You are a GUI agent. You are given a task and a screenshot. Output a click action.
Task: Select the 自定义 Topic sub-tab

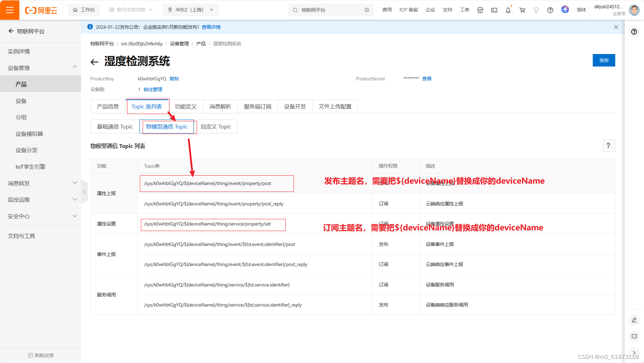(x=216, y=126)
